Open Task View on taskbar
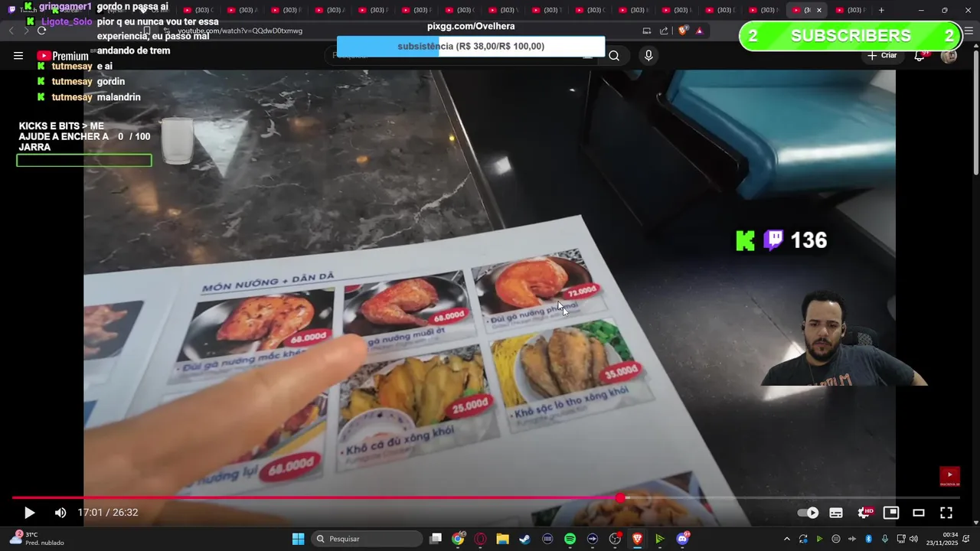 coord(436,539)
